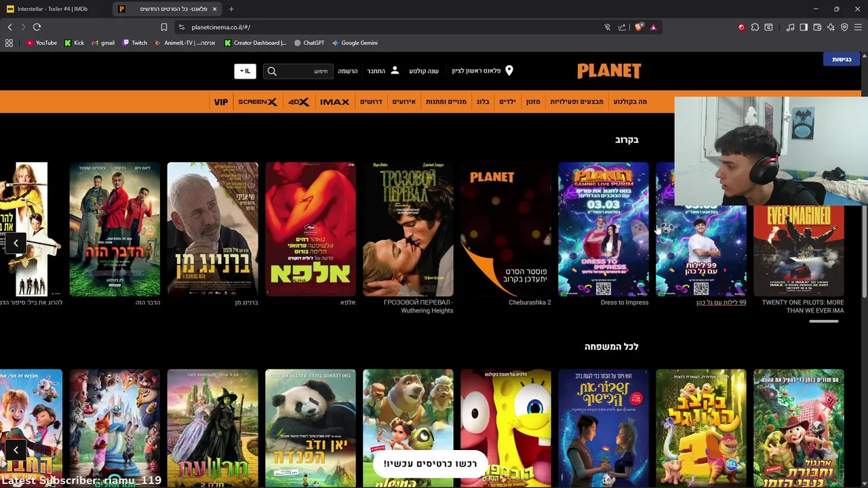
Task: Open אירועים menu item
Action: (x=404, y=102)
